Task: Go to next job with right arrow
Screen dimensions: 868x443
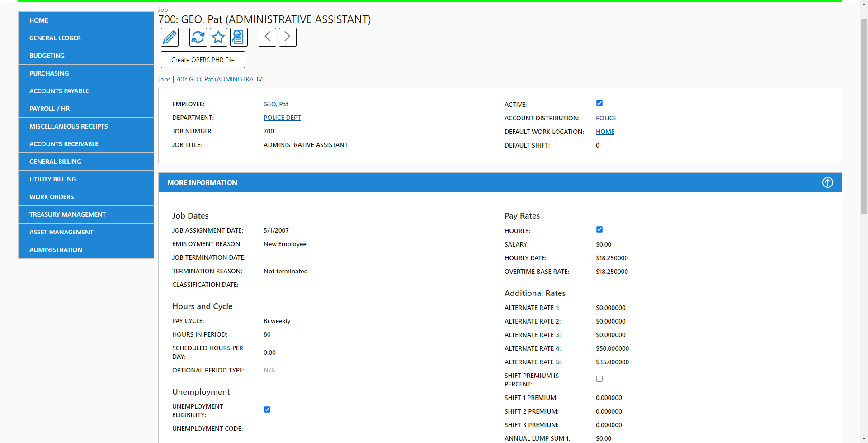Action: coord(288,37)
